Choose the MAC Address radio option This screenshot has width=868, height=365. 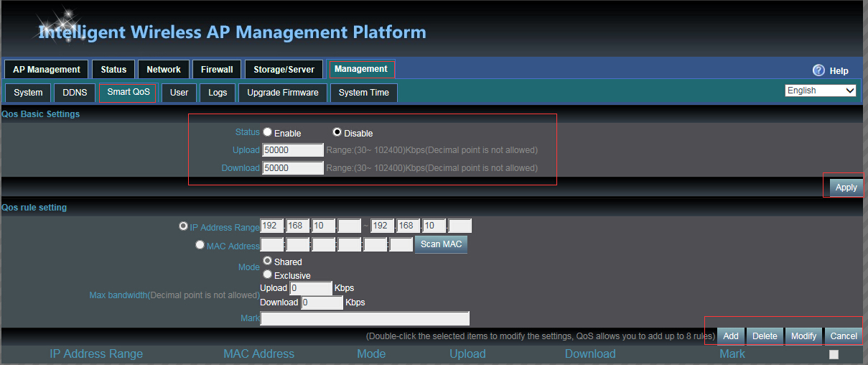pos(200,244)
